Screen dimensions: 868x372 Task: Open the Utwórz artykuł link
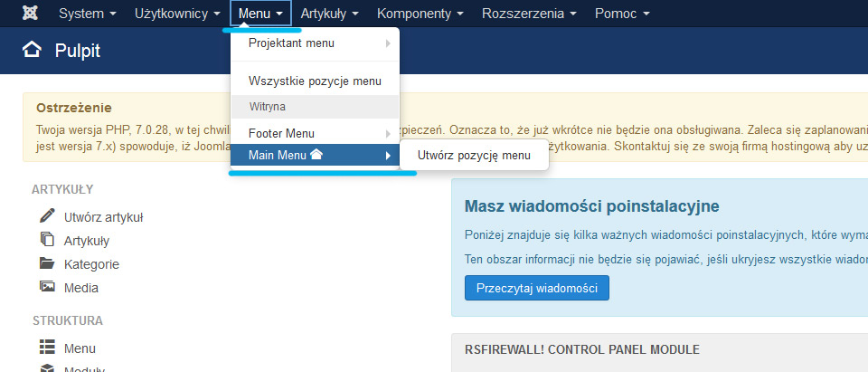pos(104,217)
